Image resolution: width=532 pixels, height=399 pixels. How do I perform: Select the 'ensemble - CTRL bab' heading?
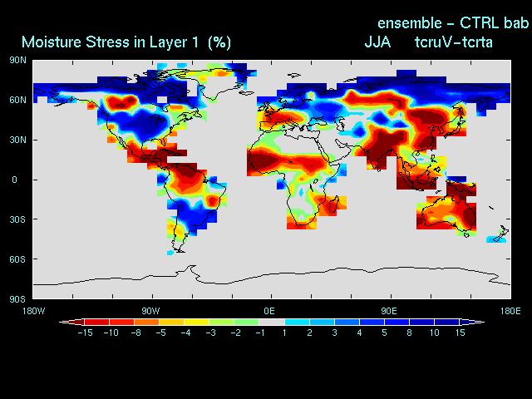[453, 23]
